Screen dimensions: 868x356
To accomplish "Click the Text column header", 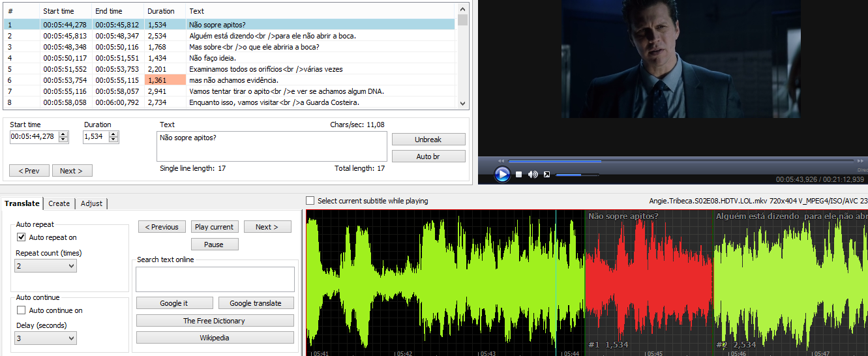I will [322, 11].
